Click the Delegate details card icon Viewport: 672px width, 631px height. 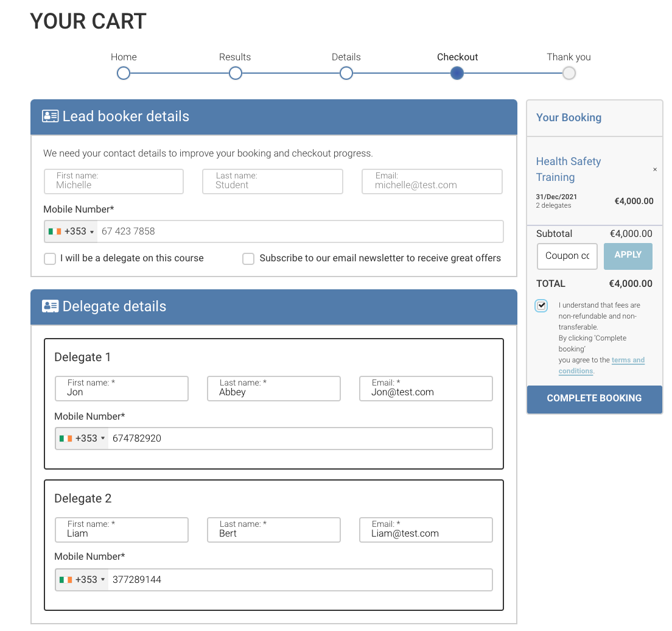point(50,306)
